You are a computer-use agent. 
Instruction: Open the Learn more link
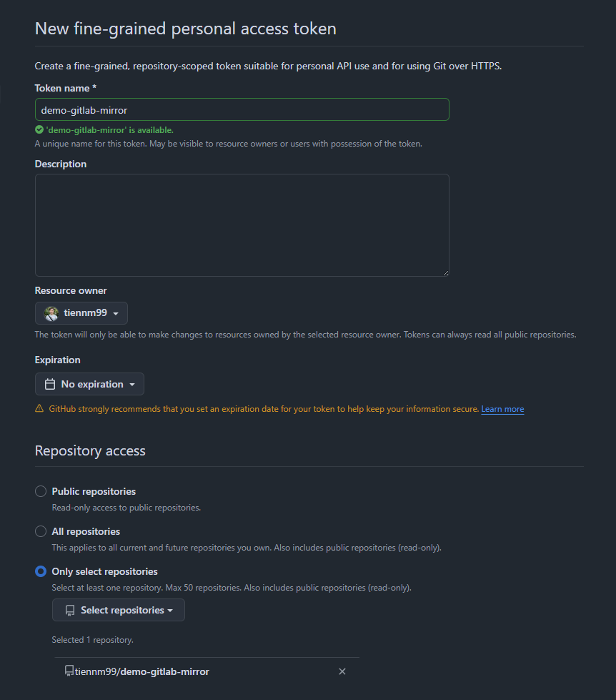502,409
